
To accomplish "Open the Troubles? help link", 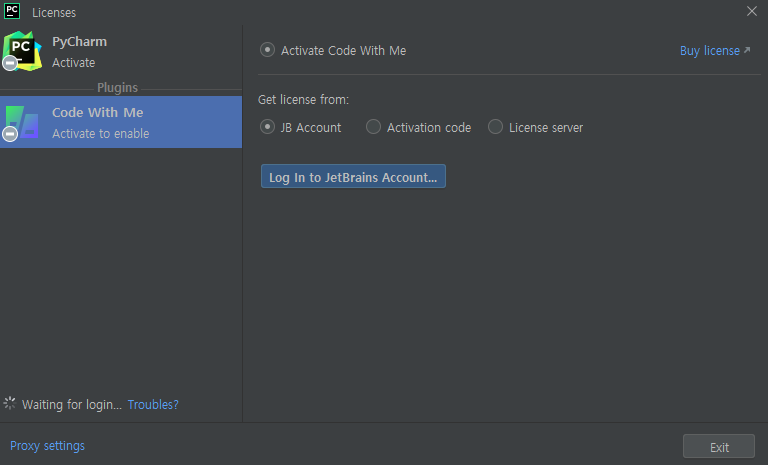I will click(153, 404).
